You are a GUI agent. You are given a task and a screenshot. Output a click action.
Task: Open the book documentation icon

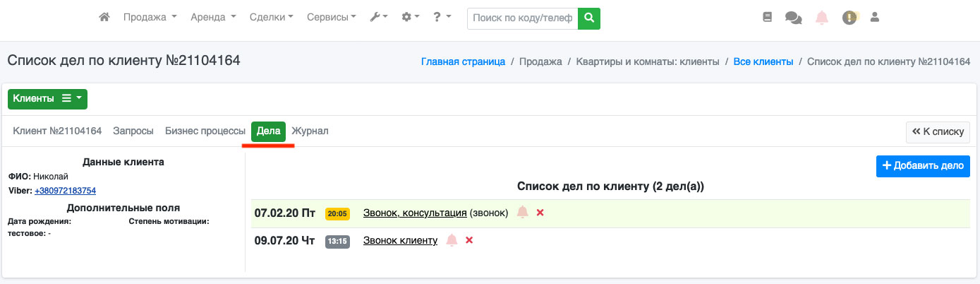coord(768,18)
